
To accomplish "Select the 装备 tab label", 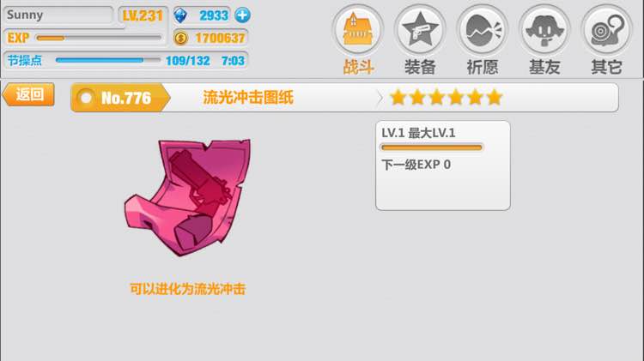I will (x=420, y=67).
